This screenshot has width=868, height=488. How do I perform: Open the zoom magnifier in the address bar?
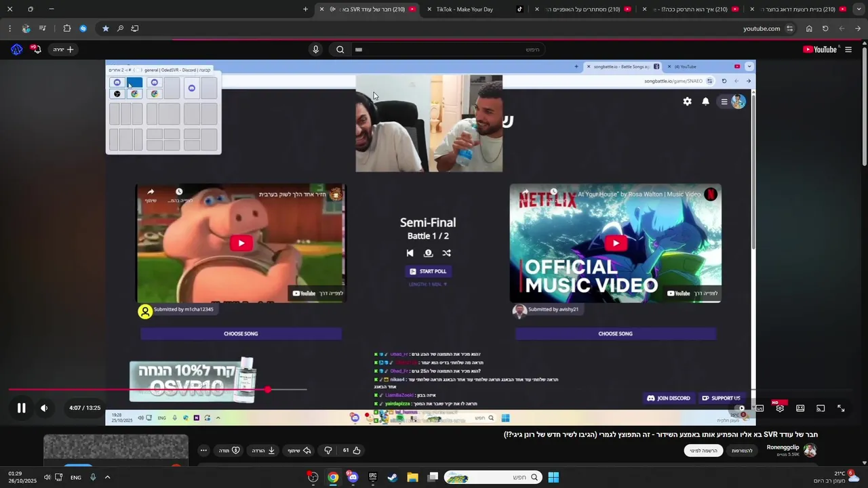point(120,28)
